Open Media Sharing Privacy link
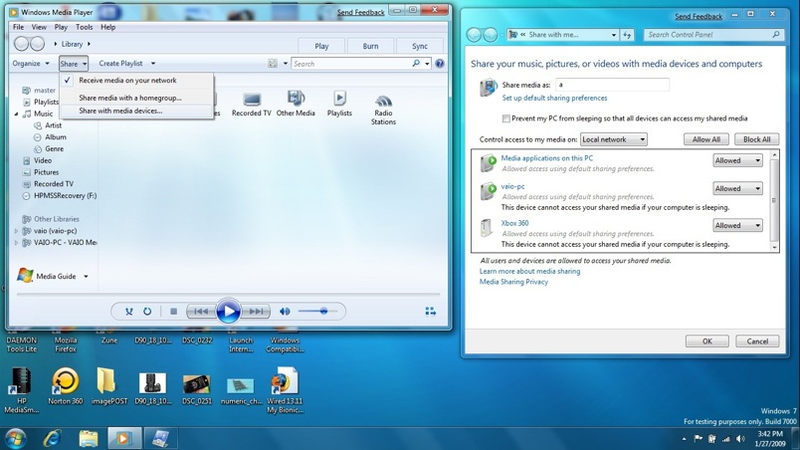Screen dimensions: 800x450 [513, 282]
